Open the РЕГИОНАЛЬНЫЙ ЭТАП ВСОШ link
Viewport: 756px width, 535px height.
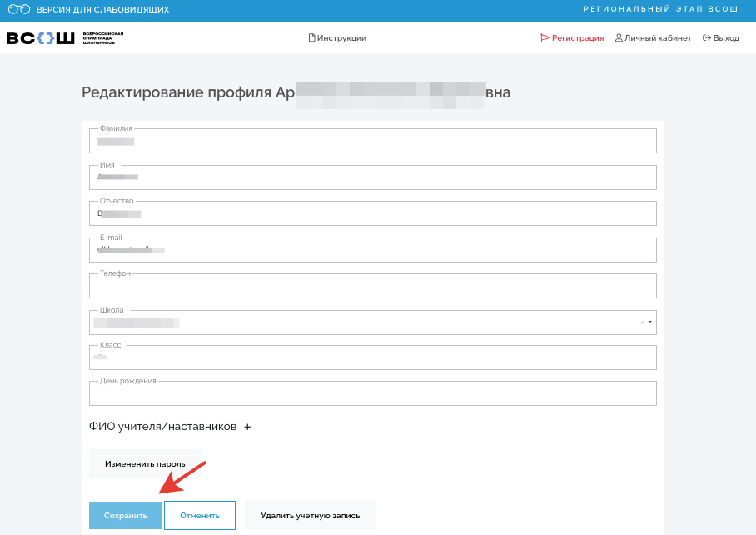pos(661,10)
